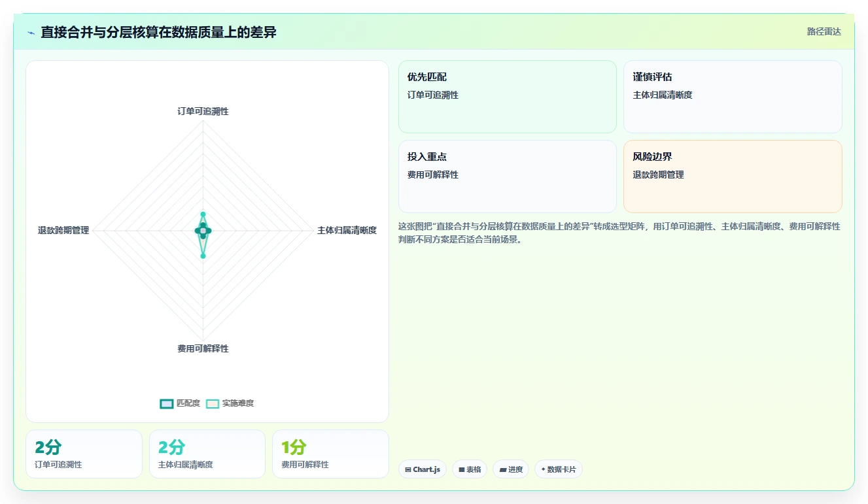Toggle the 实施难度 legend swatch
The width and height of the screenshot is (868, 504).
click(213, 403)
